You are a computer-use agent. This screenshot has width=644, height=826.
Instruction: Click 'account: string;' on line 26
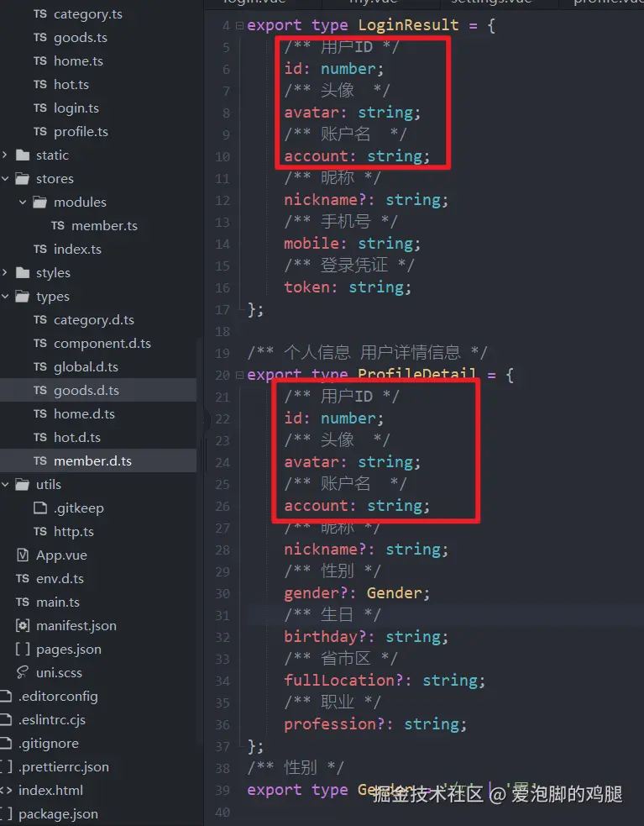pyautogui.click(x=357, y=506)
